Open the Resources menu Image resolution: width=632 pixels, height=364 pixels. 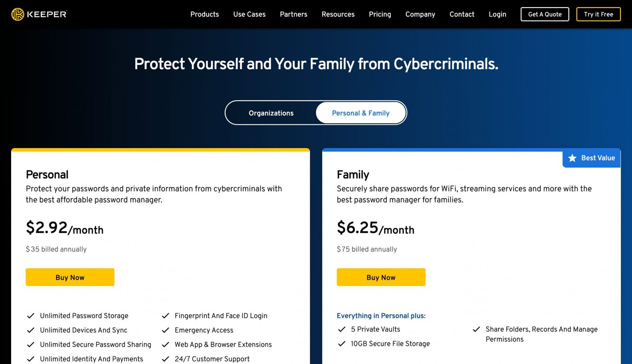coord(338,14)
